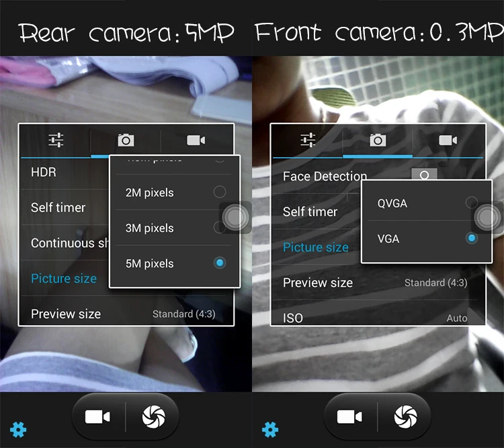Choose 2M pixels picture size
504x448 pixels.
(175, 193)
